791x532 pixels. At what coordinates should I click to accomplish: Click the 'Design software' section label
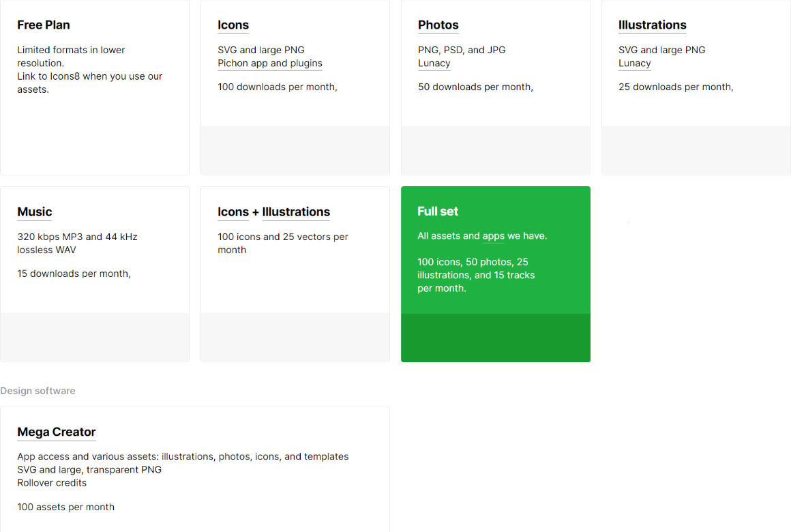tap(38, 391)
